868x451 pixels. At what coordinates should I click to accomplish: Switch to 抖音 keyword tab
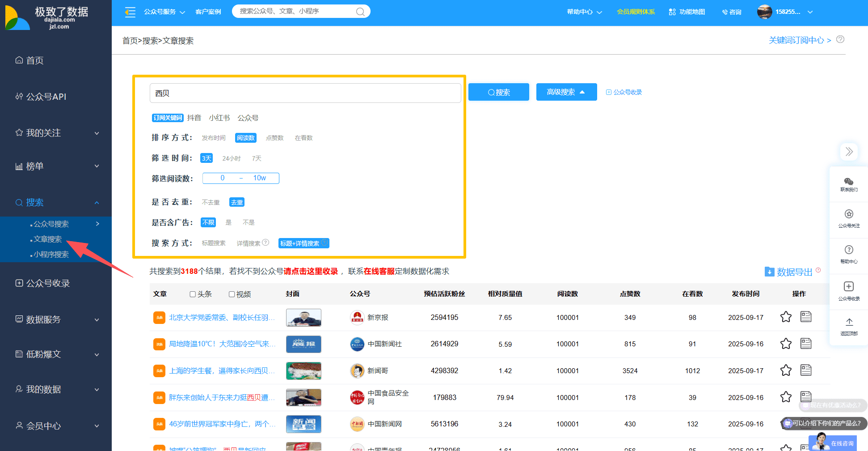pos(194,118)
